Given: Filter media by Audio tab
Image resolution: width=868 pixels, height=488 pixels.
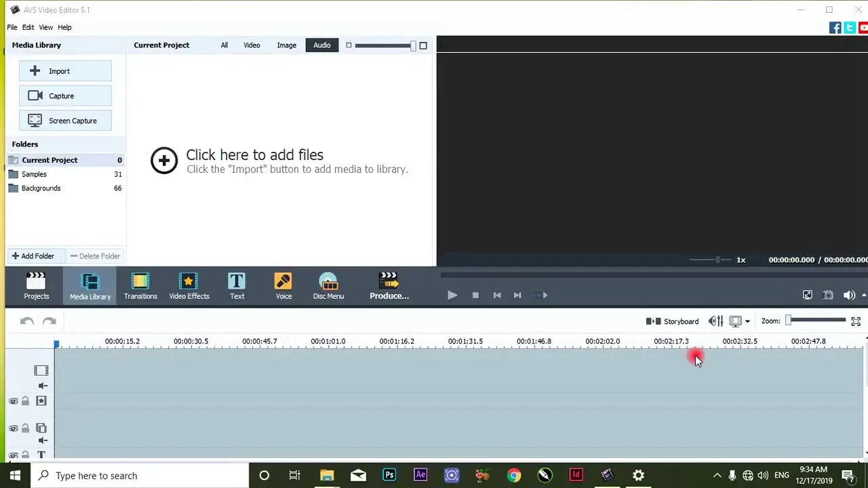Looking at the screenshot, I should [x=322, y=45].
